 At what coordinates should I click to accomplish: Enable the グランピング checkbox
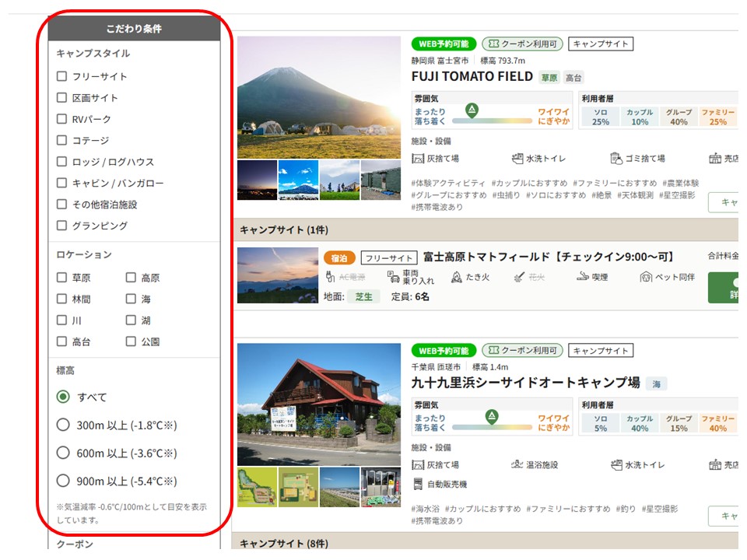tap(62, 226)
